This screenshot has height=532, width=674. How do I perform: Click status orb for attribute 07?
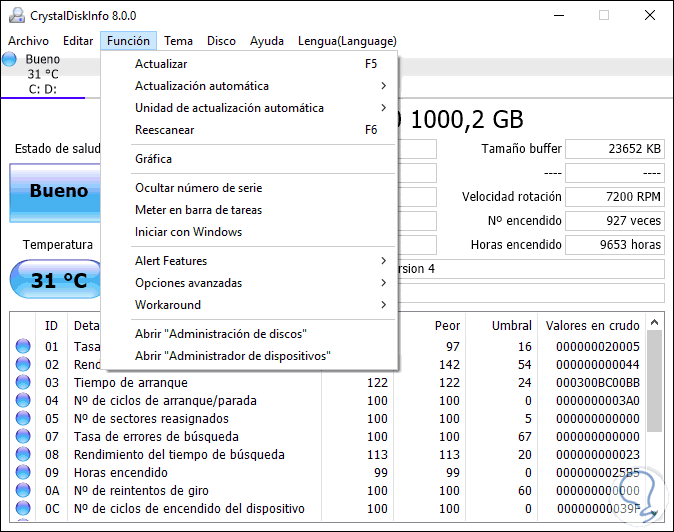(x=23, y=436)
